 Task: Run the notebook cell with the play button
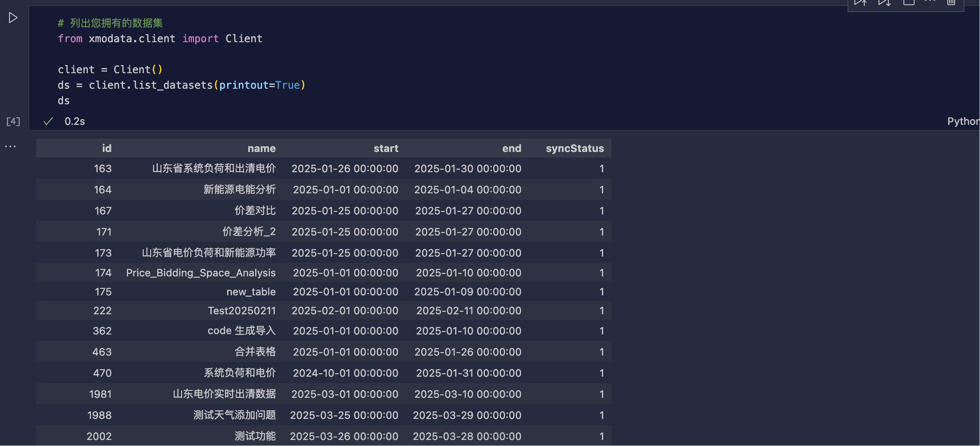coord(13,18)
